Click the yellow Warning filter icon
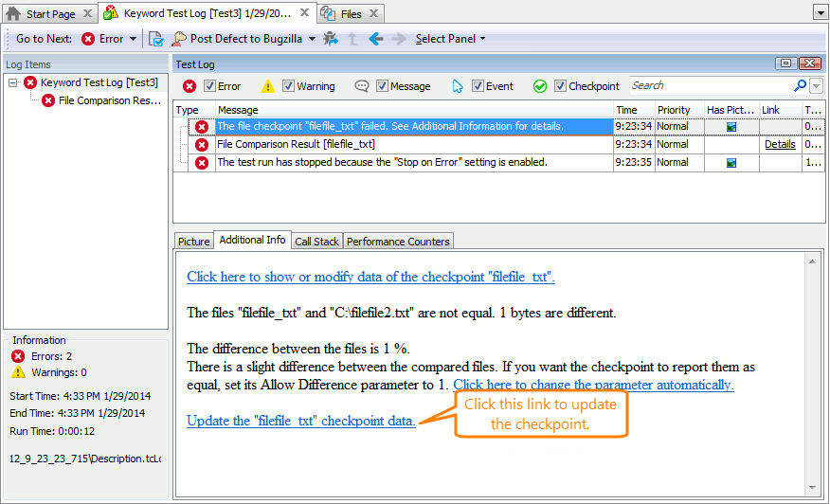Image resolution: width=830 pixels, height=504 pixels. coord(268,86)
